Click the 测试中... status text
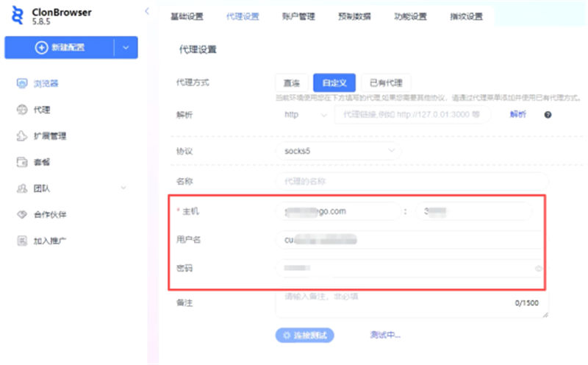Viewport: 588px width, 365px height. click(x=385, y=335)
